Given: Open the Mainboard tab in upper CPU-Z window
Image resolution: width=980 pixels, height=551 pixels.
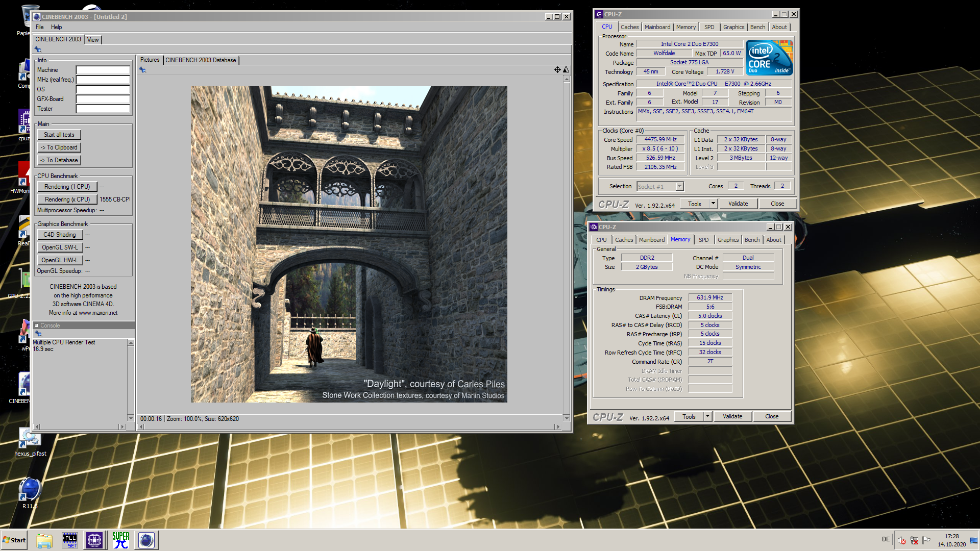Looking at the screenshot, I should pyautogui.click(x=657, y=27).
